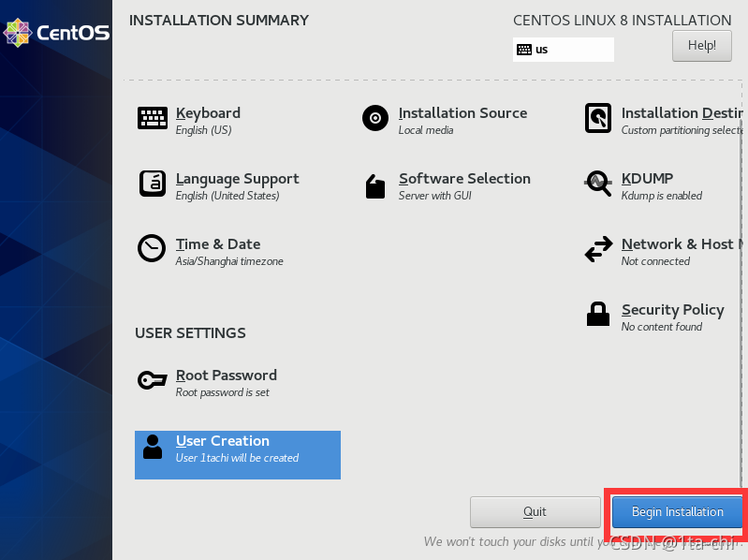Click the User Creation person icon
Image resolution: width=748 pixels, height=560 pixels.
153,447
